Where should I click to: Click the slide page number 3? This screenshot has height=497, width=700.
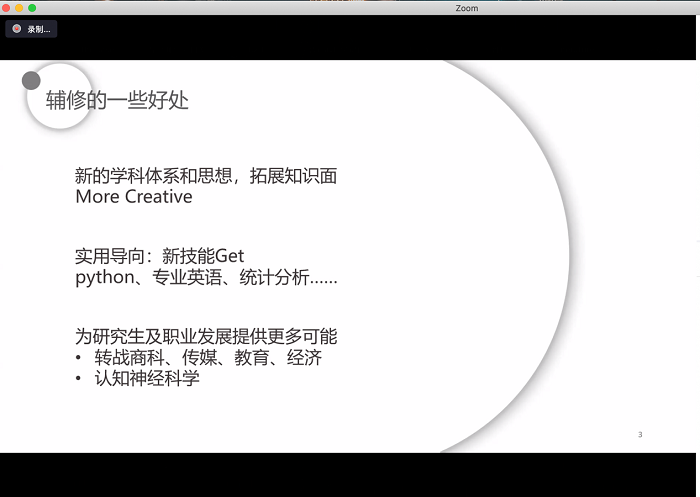[x=640, y=434]
